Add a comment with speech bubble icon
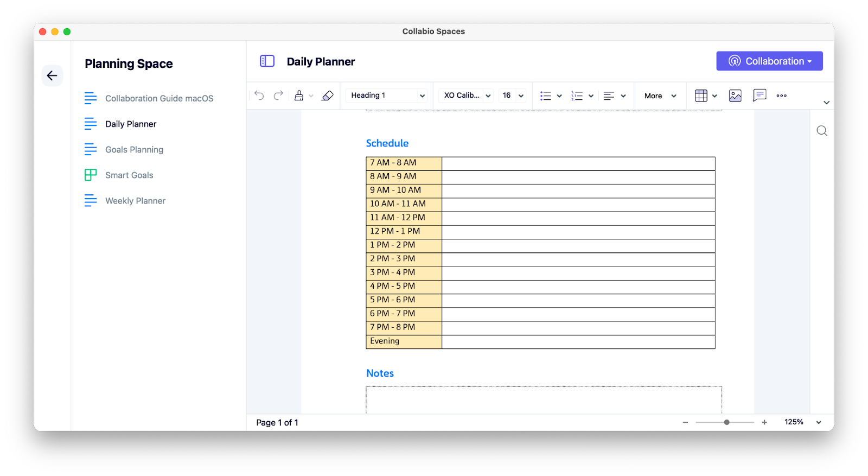 (759, 96)
